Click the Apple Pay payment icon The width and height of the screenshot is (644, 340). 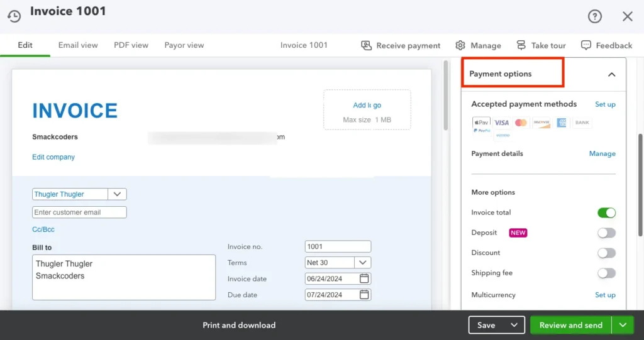481,123
